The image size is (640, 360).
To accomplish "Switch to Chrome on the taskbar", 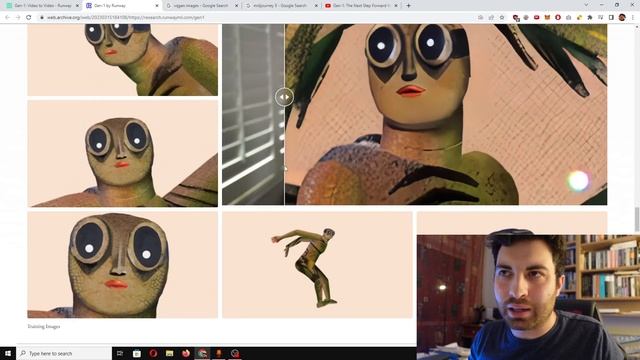I will (202, 353).
